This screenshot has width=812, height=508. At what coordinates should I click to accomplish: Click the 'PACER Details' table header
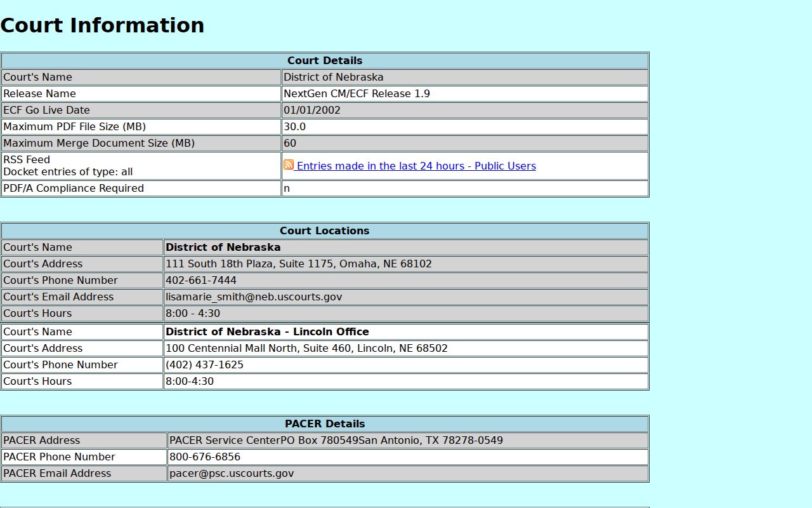pos(325,424)
